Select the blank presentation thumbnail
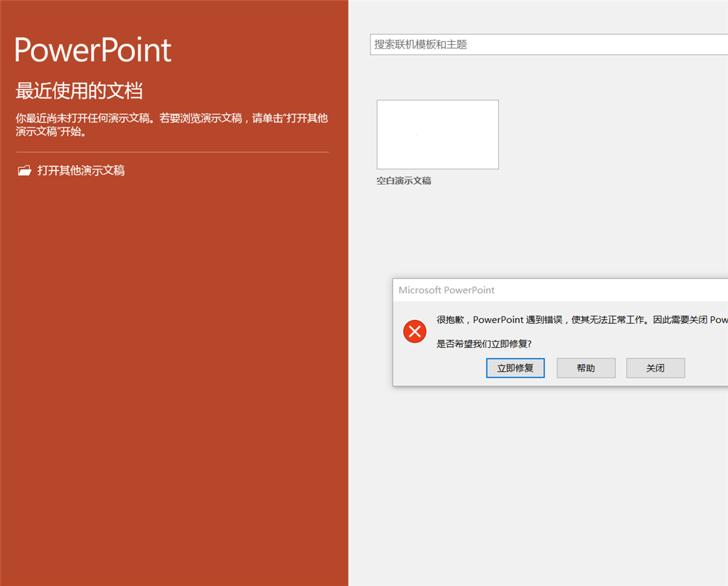The image size is (728, 586). (438, 134)
